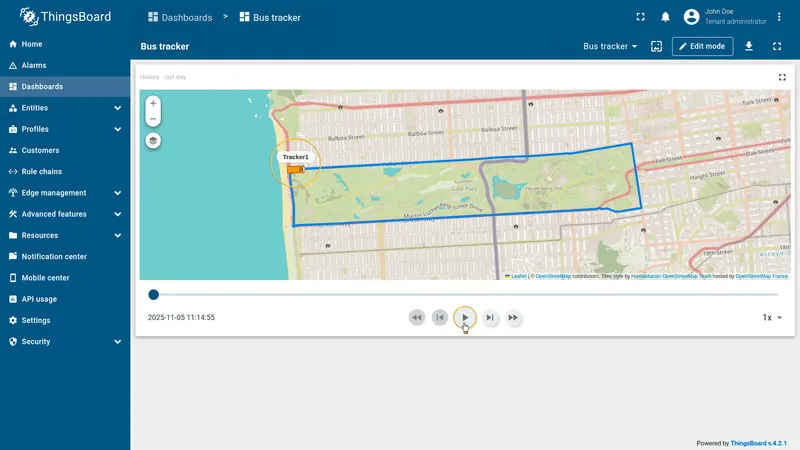Expand dashboard to fullscreen in toolbar

(x=777, y=46)
